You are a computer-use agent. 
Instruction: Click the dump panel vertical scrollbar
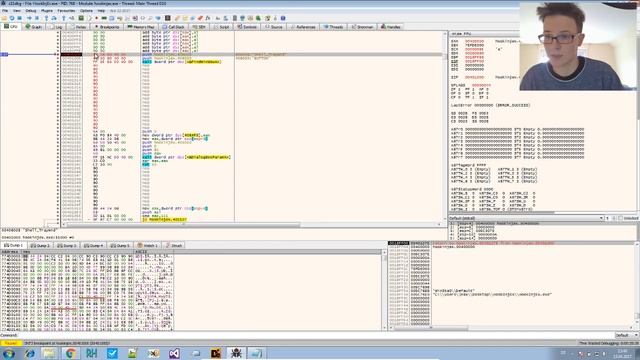click(x=384, y=290)
